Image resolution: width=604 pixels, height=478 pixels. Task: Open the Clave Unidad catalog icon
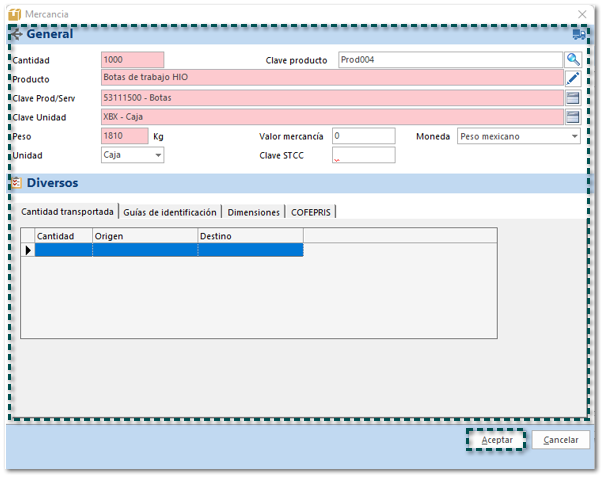(x=573, y=117)
